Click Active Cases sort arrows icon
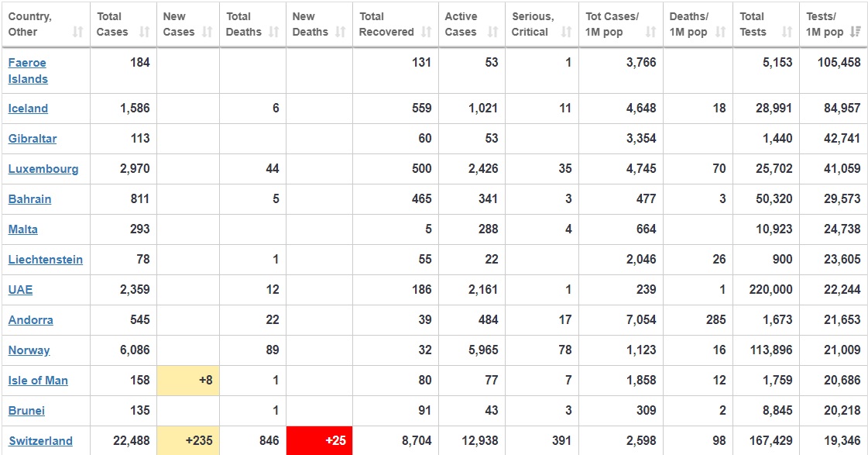The height and width of the screenshot is (455, 868). (x=492, y=32)
